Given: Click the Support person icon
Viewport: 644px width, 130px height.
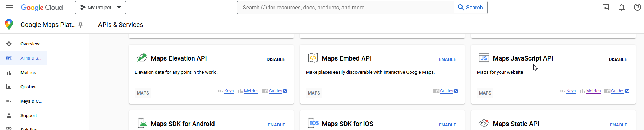Looking at the screenshot, I should click(9, 115).
